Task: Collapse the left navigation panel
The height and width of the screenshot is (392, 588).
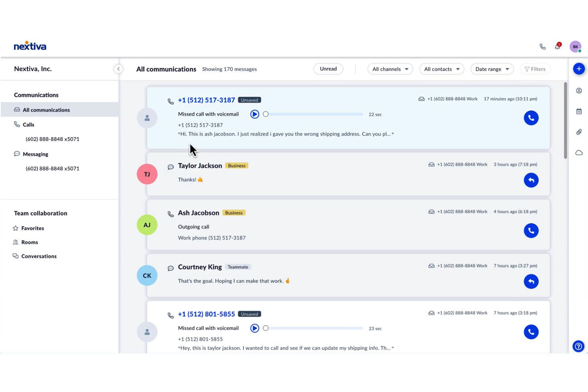Action: [118, 68]
